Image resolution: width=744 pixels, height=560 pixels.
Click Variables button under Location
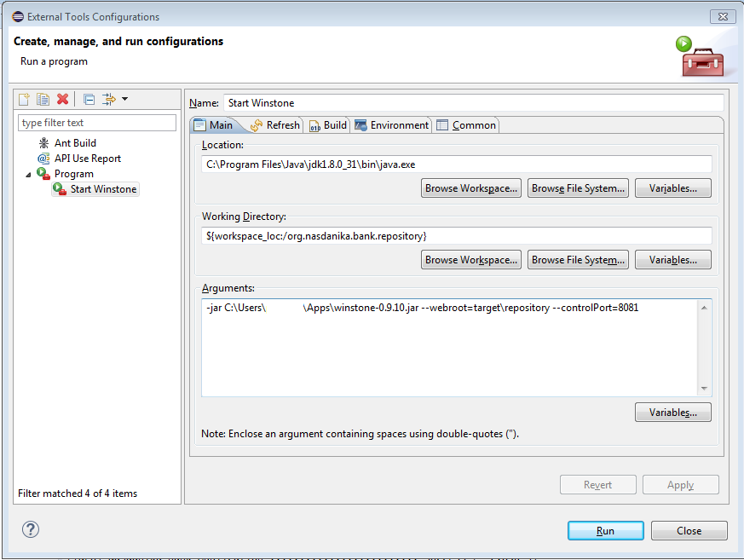[x=672, y=188]
